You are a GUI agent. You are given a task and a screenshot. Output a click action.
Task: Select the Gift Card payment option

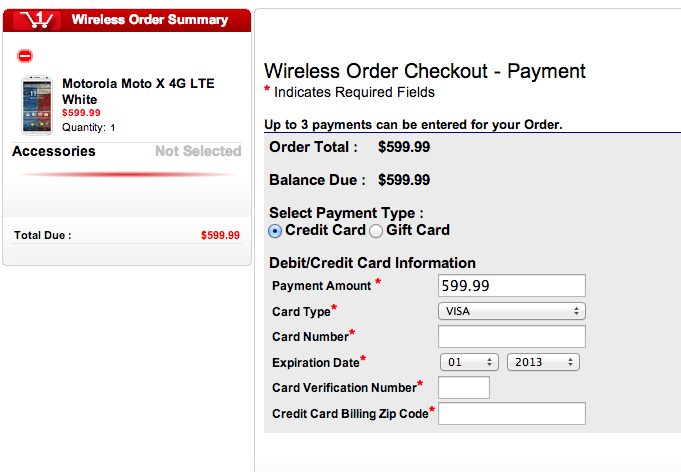click(x=376, y=231)
